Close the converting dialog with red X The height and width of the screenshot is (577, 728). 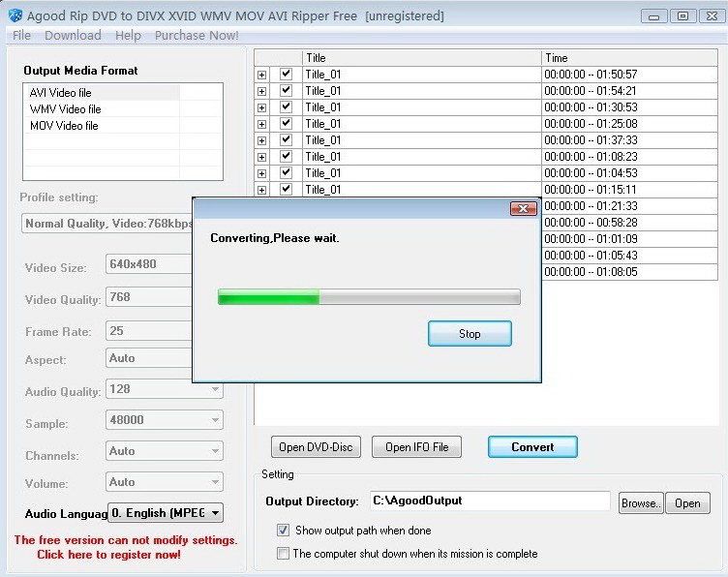tap(523, 208)
